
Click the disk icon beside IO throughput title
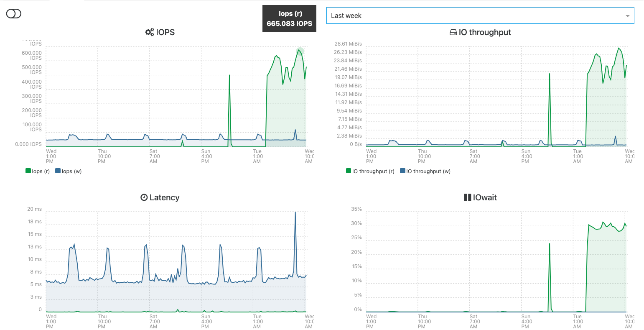pos(453,32)
